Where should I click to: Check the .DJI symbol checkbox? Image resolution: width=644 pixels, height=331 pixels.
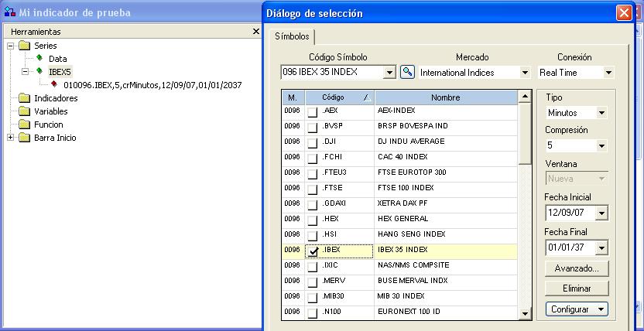point(313,143)
